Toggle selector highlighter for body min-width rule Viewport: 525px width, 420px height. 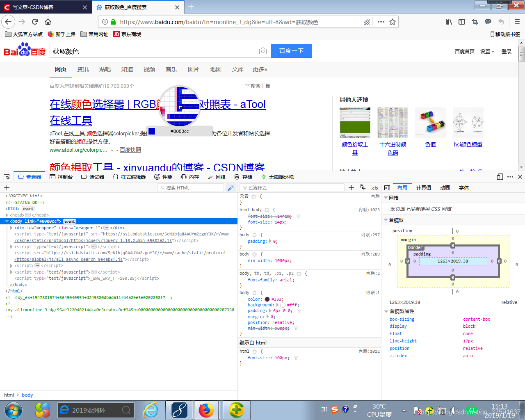coord(254,254)
